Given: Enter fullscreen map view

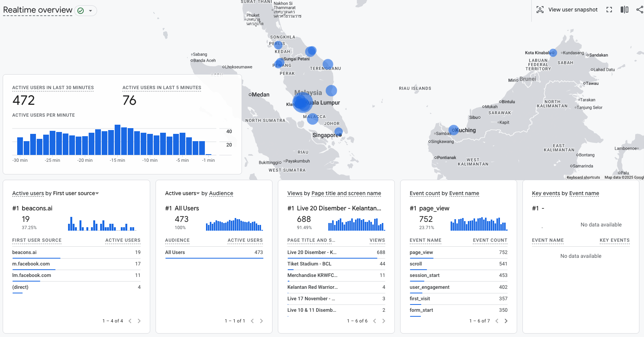Looking at the screenshot, I should click(x=609, y=10).
